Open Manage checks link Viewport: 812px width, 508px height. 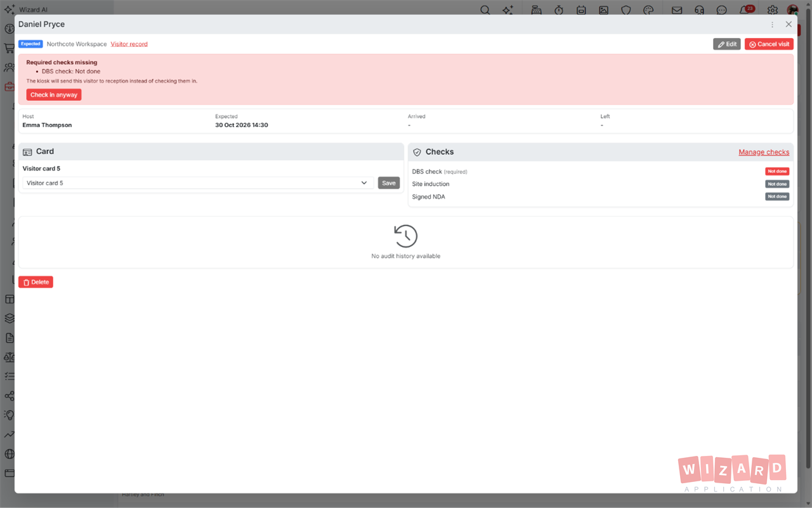pos(764,152)
